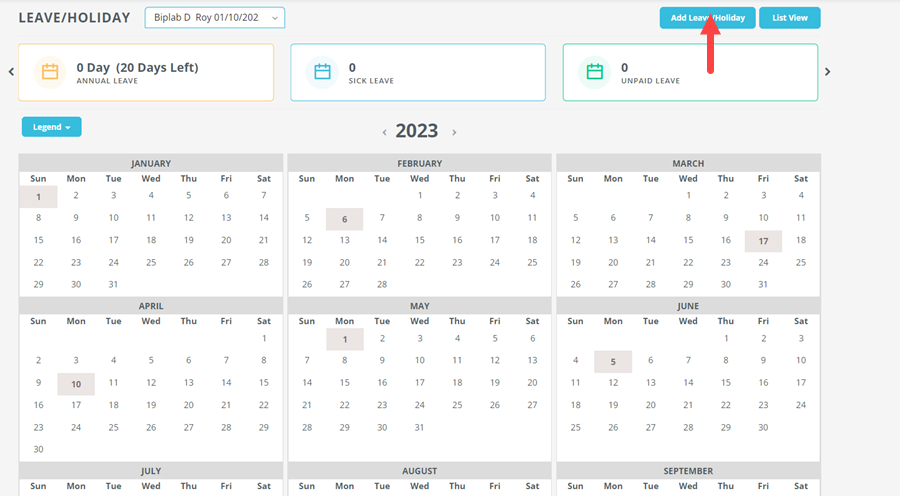Select April 30
900x496 pixels.
tap(38, 450)
